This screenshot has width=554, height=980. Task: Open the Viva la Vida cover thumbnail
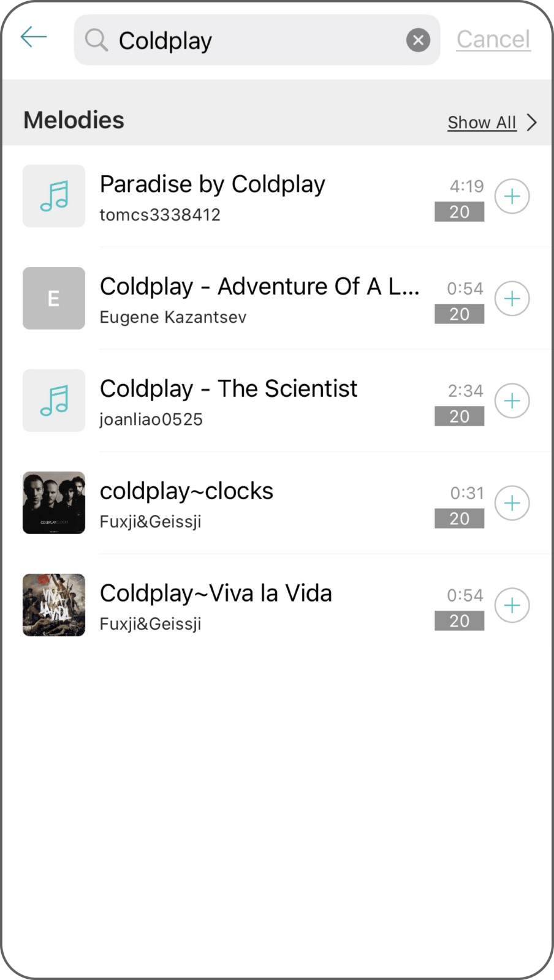pos(54,605)
